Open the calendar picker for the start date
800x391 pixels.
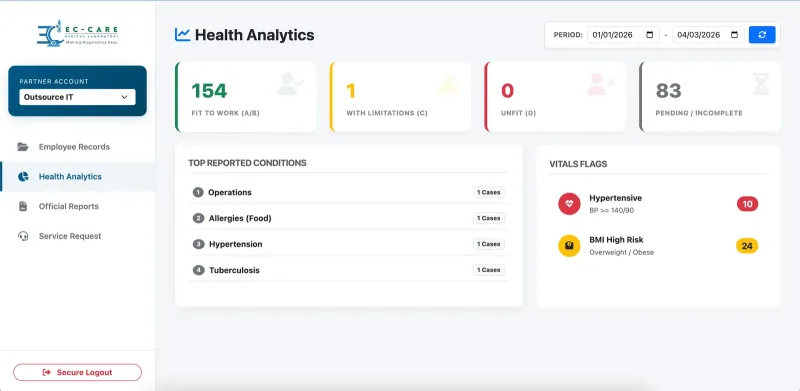649,35
